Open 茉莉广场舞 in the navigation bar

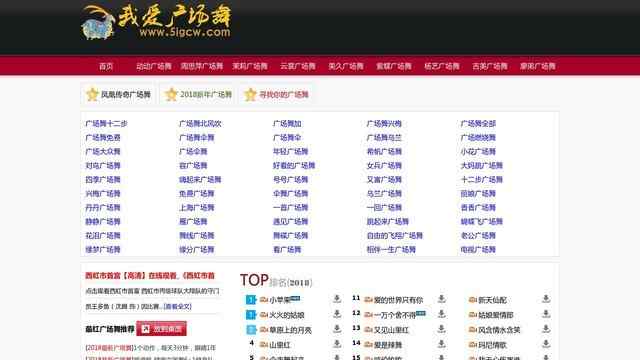[x=250, y=66]
